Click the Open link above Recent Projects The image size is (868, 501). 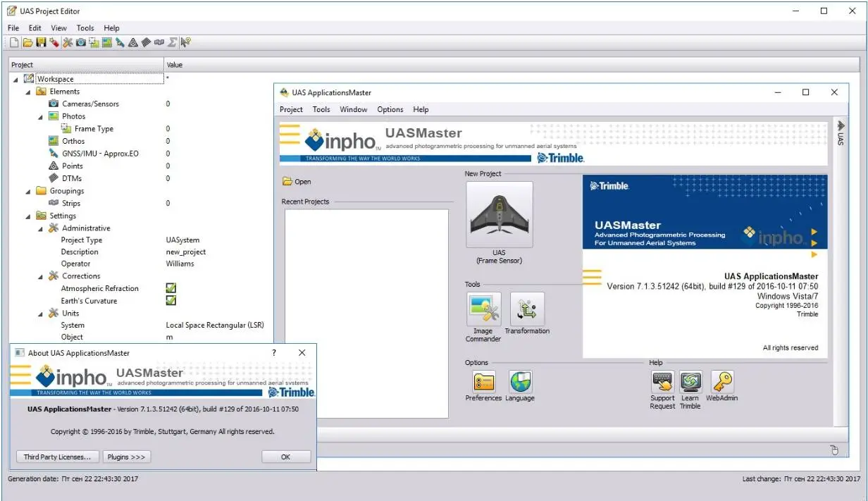297,181
